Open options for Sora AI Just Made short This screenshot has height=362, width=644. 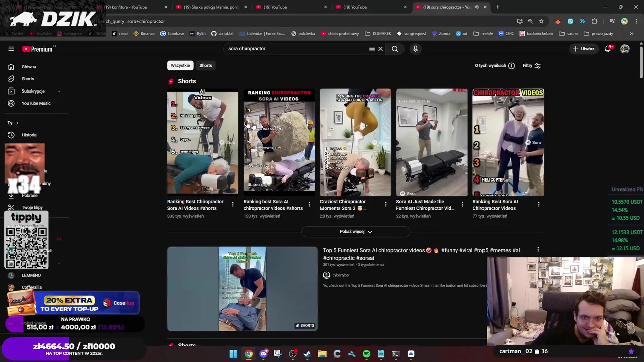462,204
